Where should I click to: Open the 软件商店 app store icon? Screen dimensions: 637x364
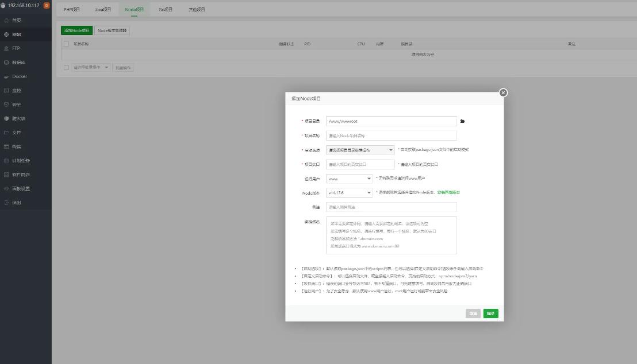[x=6, y=175]
